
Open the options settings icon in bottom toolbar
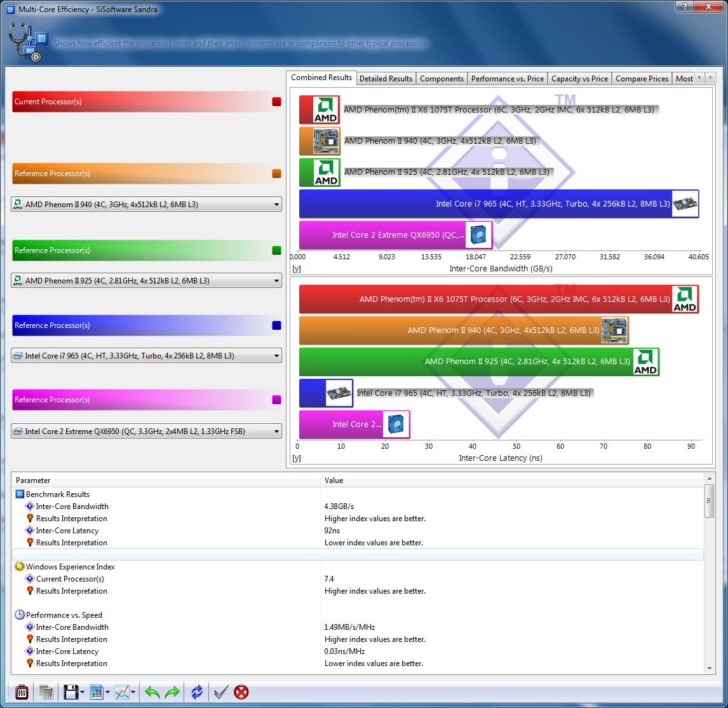pos(22,692)
